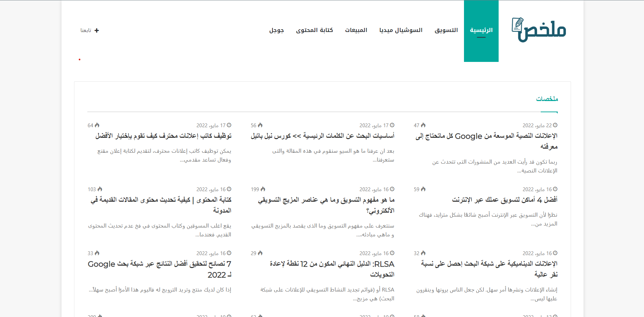Click the date text 22 مايو, 2022
Image resolution: width=644 pixels, height=317 pixels.
pos(537,126)
